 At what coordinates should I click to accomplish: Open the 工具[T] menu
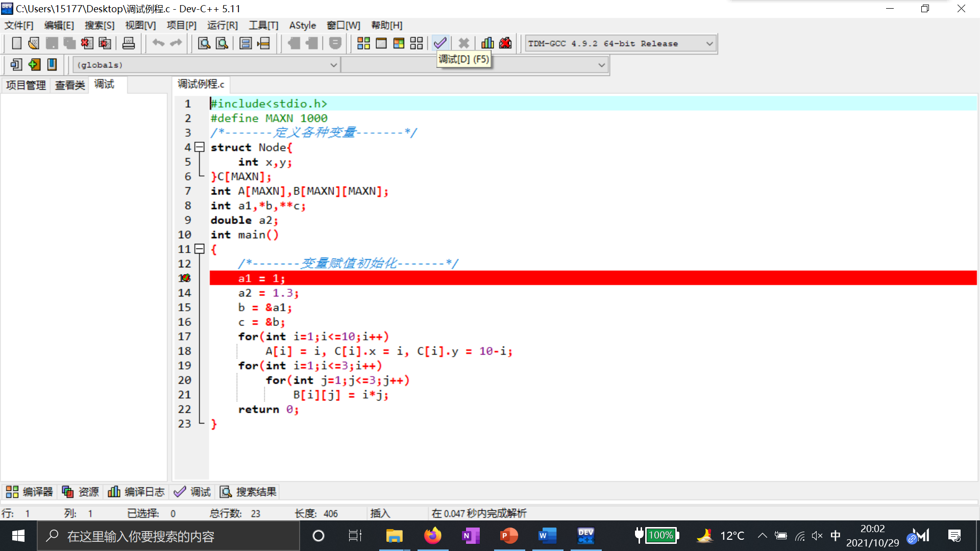263,26
